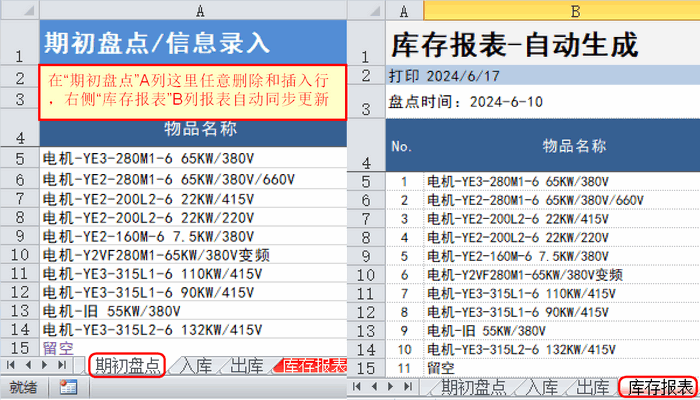Select report cell 电机-YE3-280M1-6 65KW/380V
This screenshot has width=700, height=400.
(561, 181)
